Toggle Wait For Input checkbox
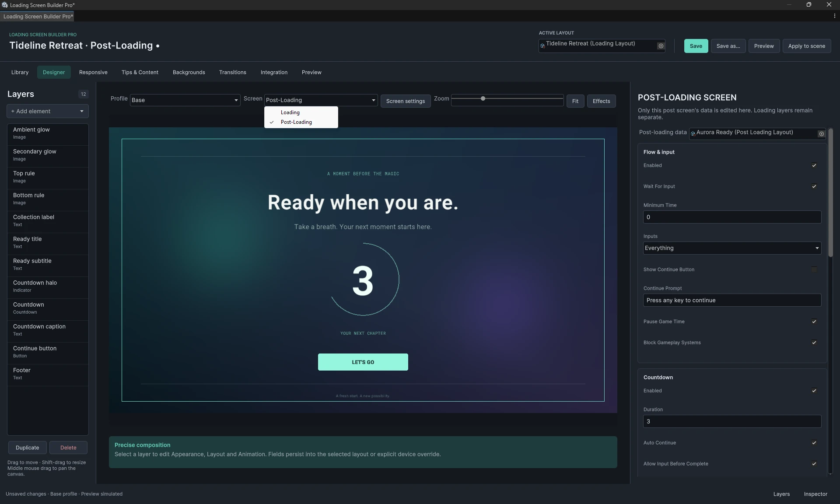The image size is (840, 504). tap(814, 186)
